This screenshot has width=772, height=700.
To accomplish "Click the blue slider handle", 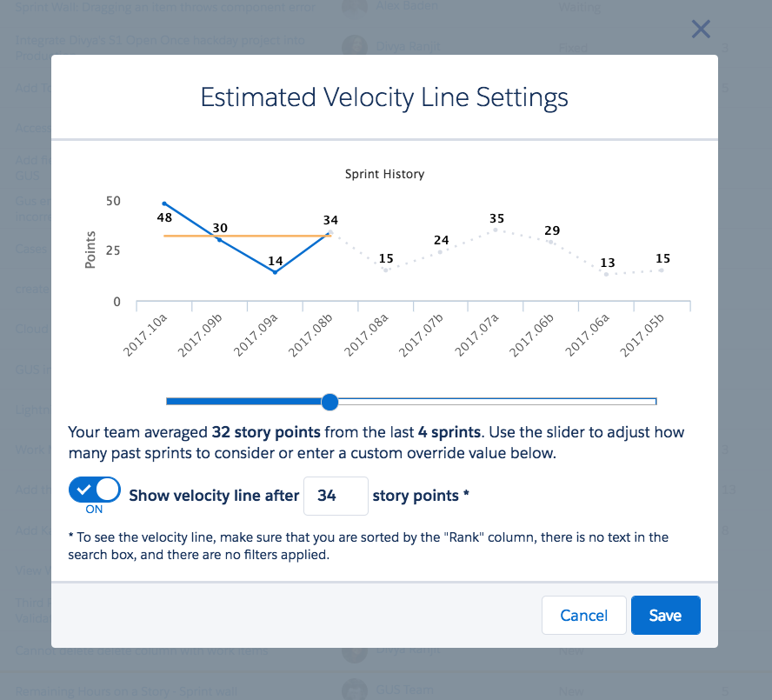I will tap(329, 402).
